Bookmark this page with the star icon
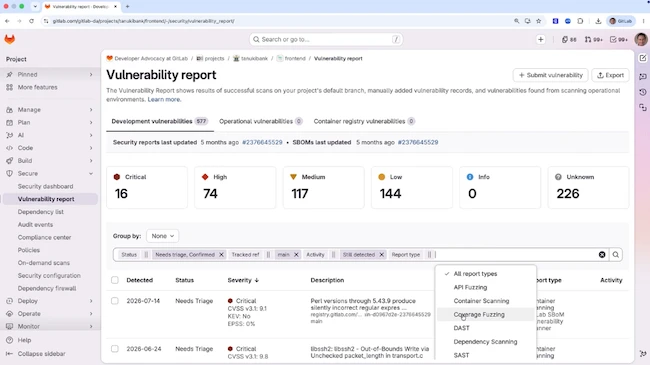This screenshot has height=365, width=650. 538,21
